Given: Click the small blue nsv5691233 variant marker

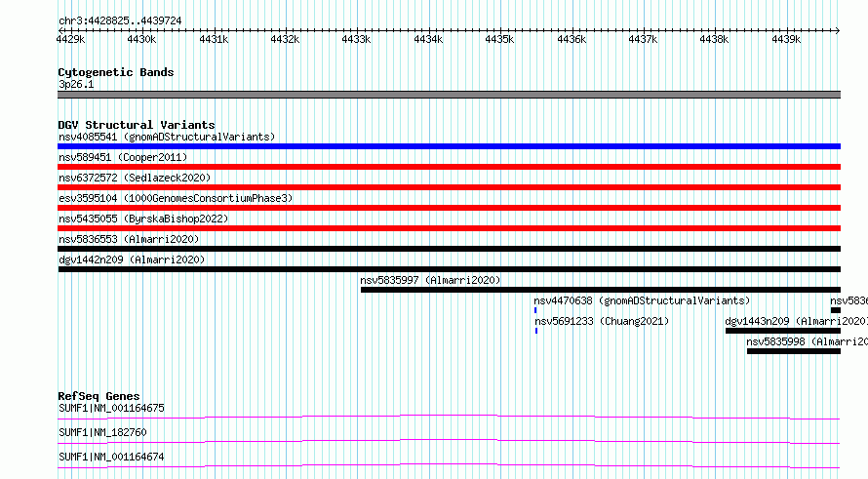Looking at the screenshot, I should [535, 331].
